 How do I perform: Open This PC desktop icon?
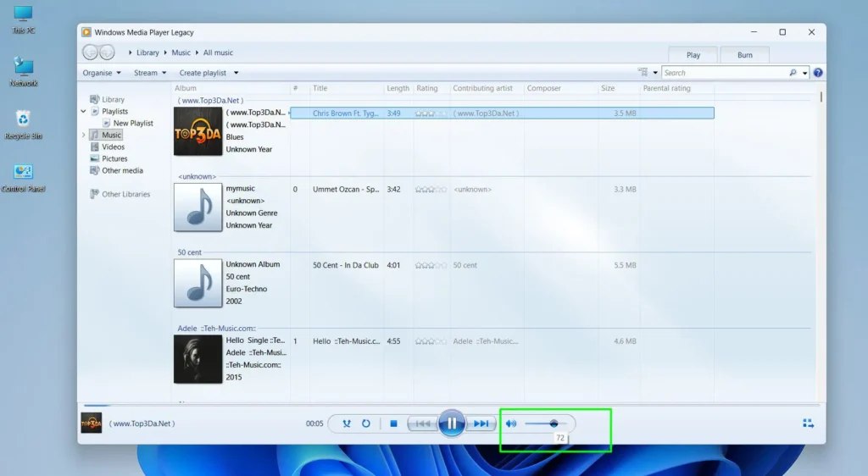point(23,19)
